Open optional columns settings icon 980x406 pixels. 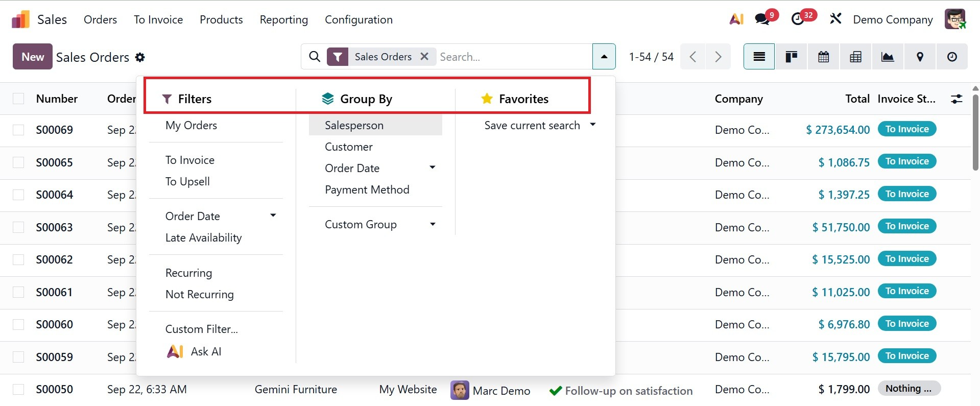[x=957, y=99]
